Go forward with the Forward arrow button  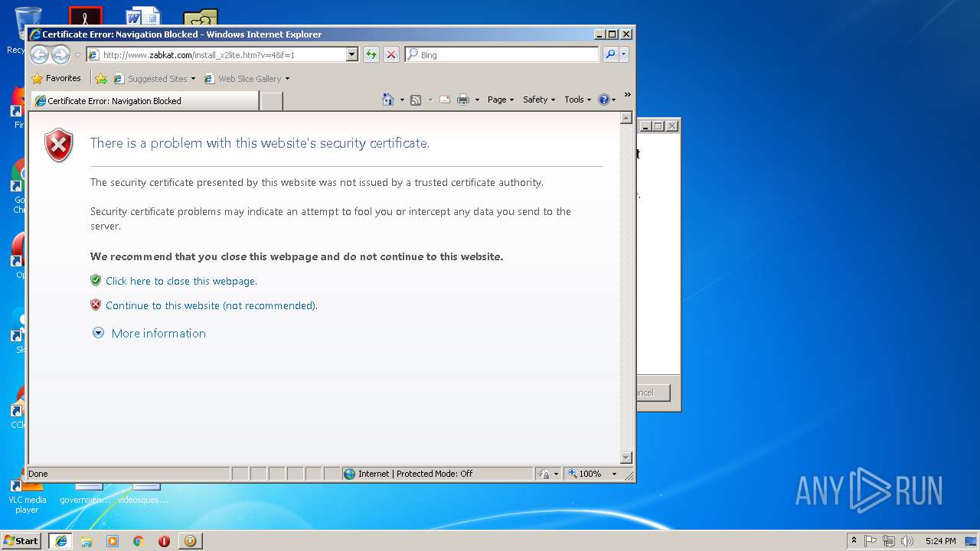pos(60,54)
